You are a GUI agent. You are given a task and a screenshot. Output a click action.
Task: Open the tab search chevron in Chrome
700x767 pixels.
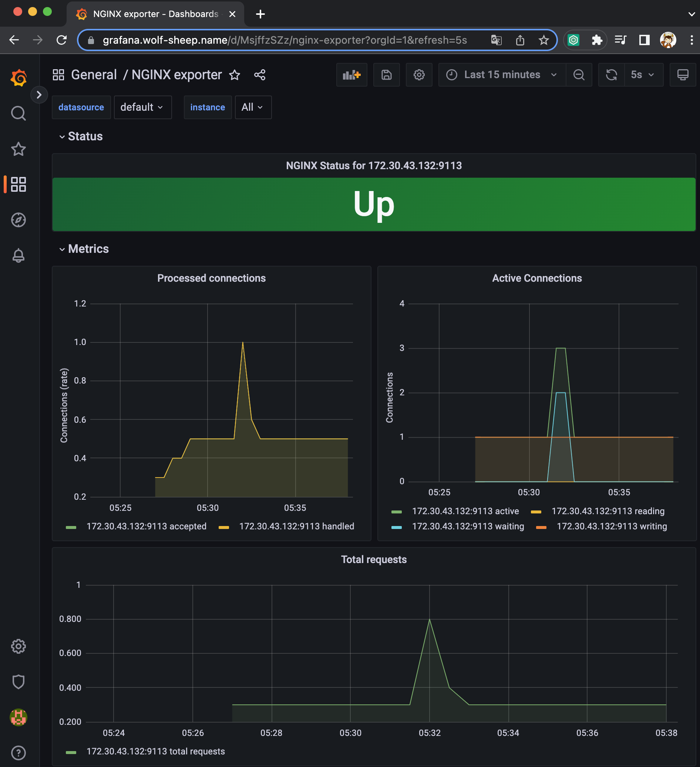point(691,14)
